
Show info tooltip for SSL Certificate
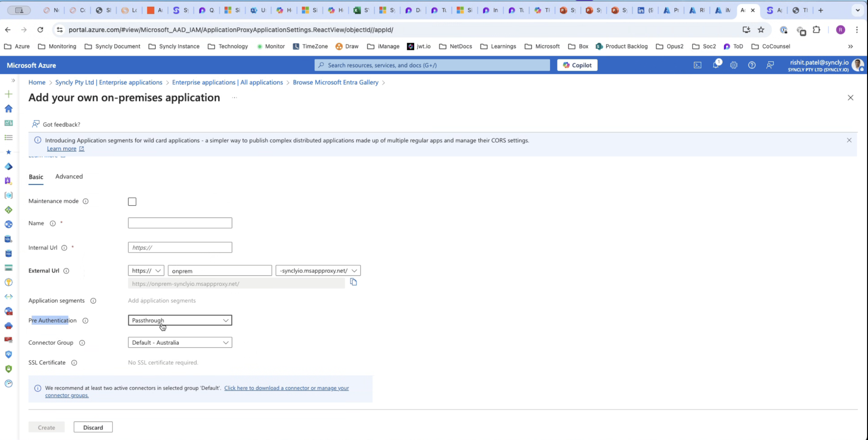coord(74,363)
